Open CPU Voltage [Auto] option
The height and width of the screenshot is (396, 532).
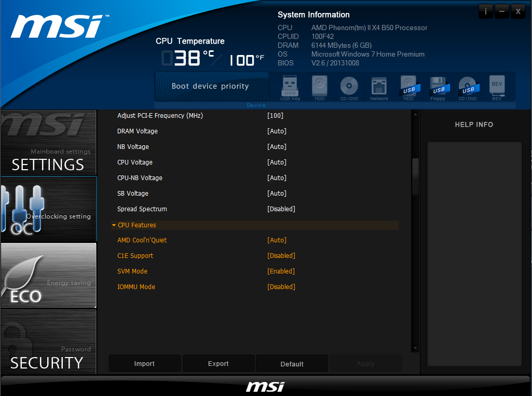point(277,162)
